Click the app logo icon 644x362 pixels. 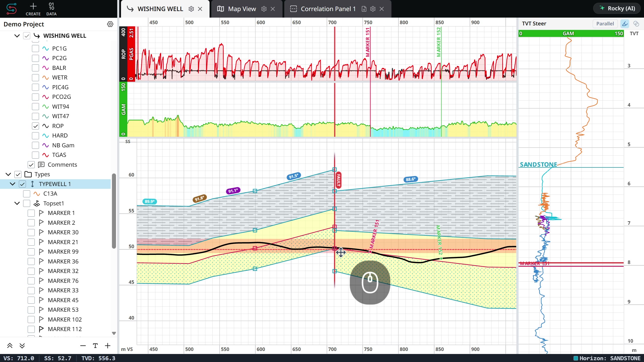pyautogui.click(x=11, y=9)
